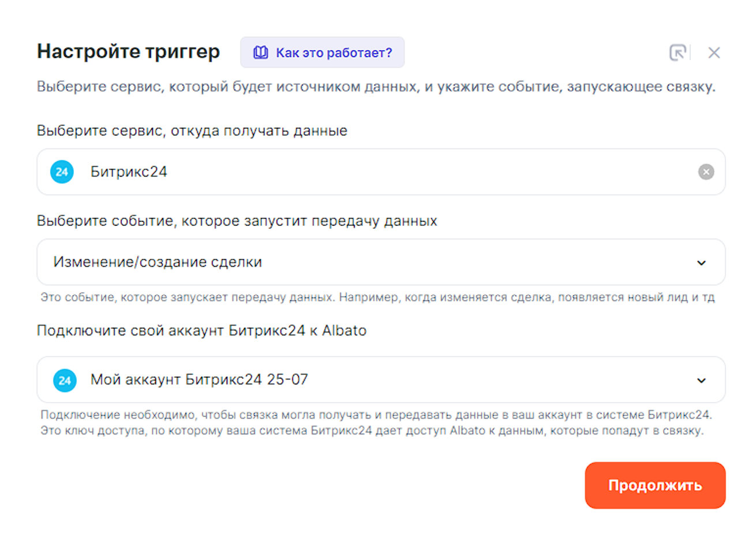Expand the event dropdown using its chevron arrow
Screen dimensions: 756x536
point(701,263)
